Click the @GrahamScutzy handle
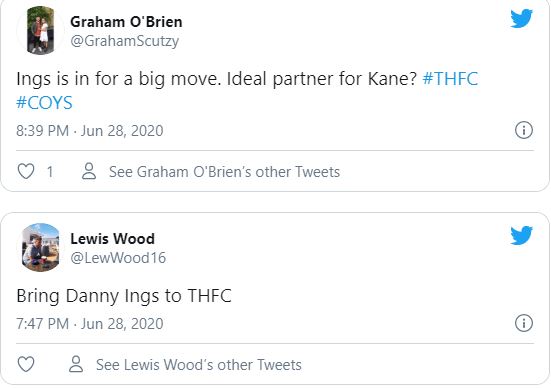This screenshot has height=389, width=551. click(125, 41)
